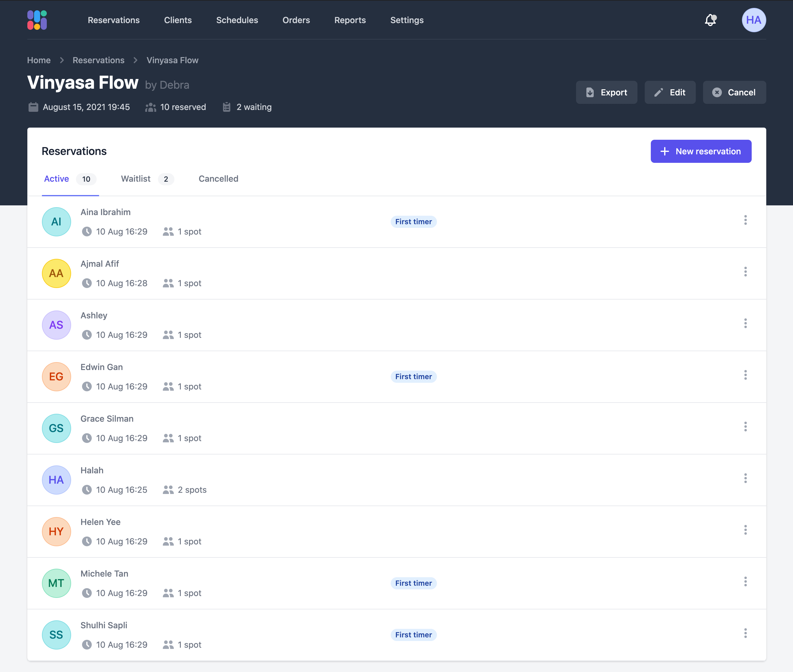Image resolution: width=793 pixels, height=672 pixels.
Task: Click Ajmal Afif's yellow AA avatar
Action: coord(57,273)
